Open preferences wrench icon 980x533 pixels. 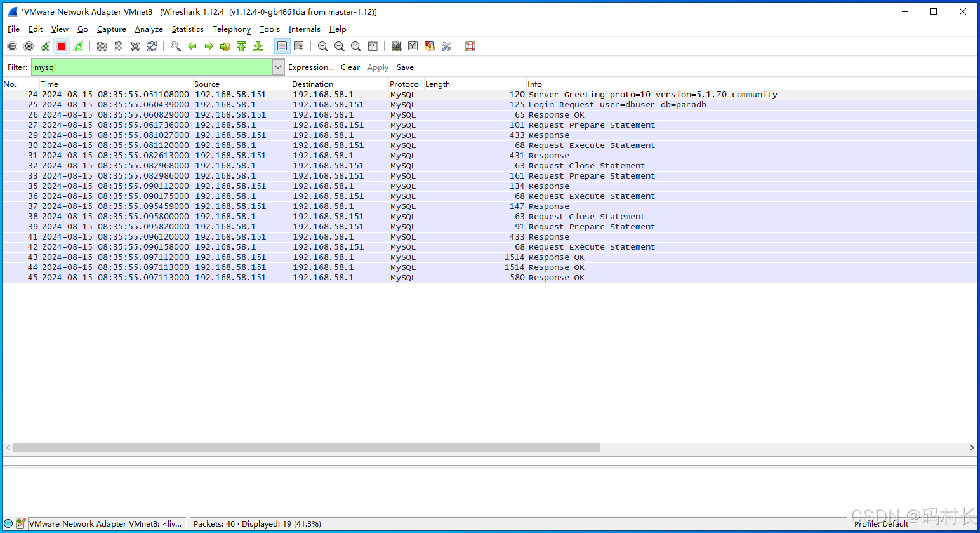point(446,46)
